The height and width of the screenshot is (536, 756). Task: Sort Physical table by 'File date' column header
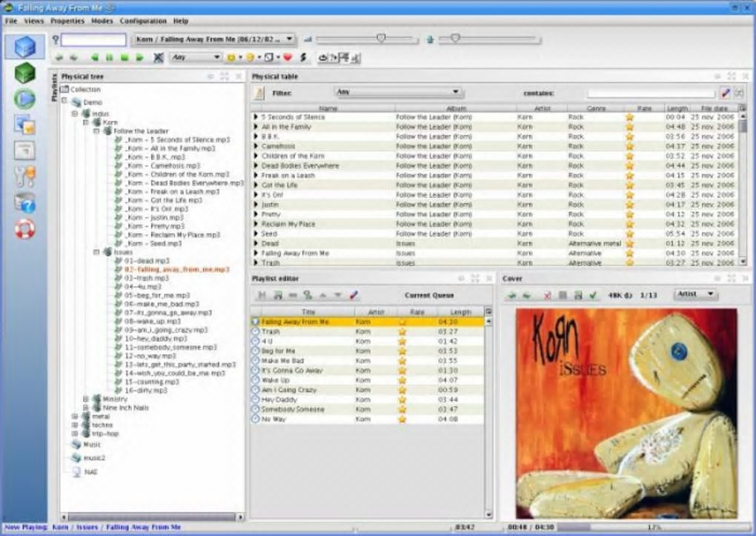(715, 108)
